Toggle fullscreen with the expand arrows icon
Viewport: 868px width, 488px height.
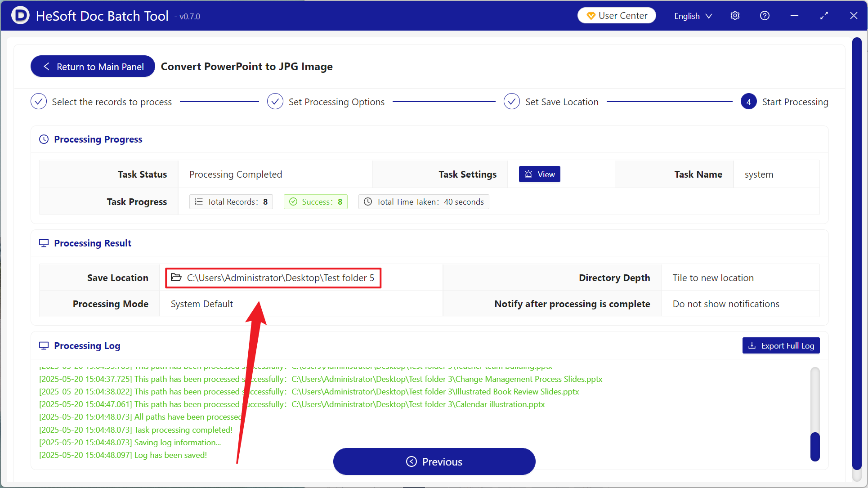pyautogui.click(x=824, y=16)
